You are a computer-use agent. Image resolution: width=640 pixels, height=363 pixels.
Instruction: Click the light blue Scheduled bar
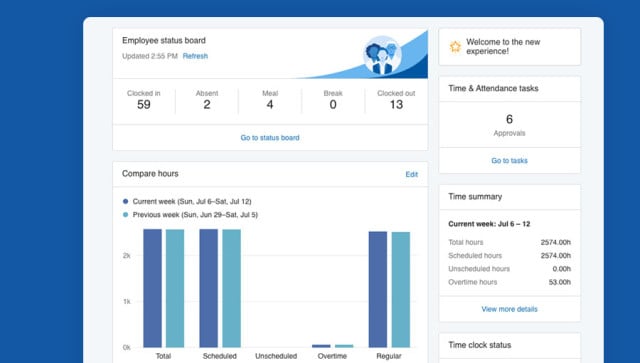click(231, 288)
